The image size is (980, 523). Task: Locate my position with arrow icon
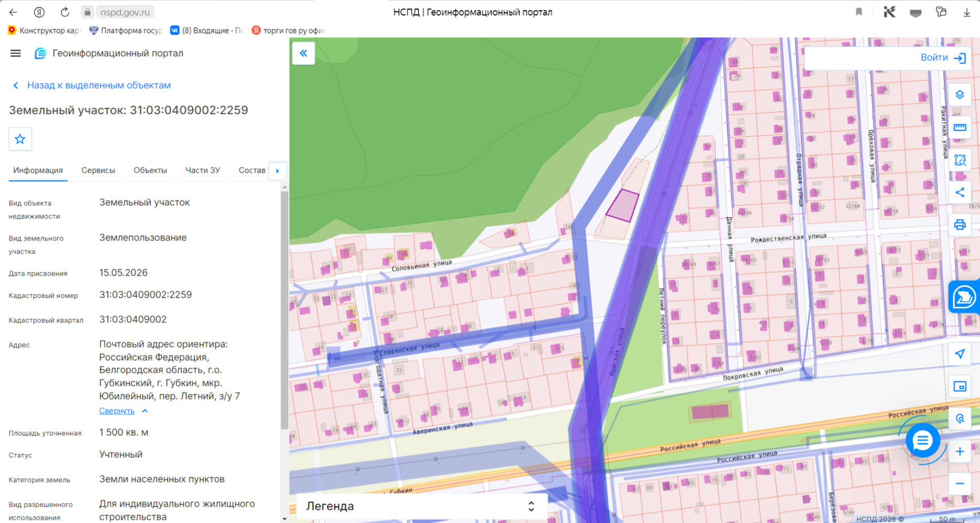[960, 354]
